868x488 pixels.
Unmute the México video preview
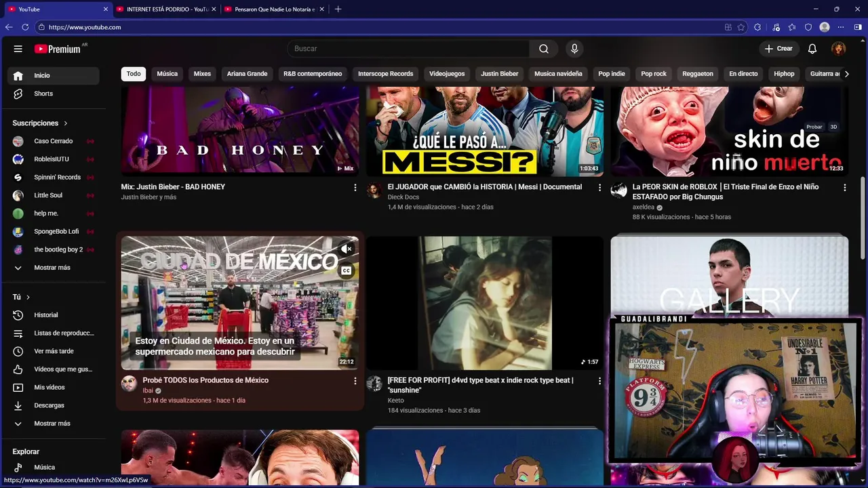coord(347,249)
